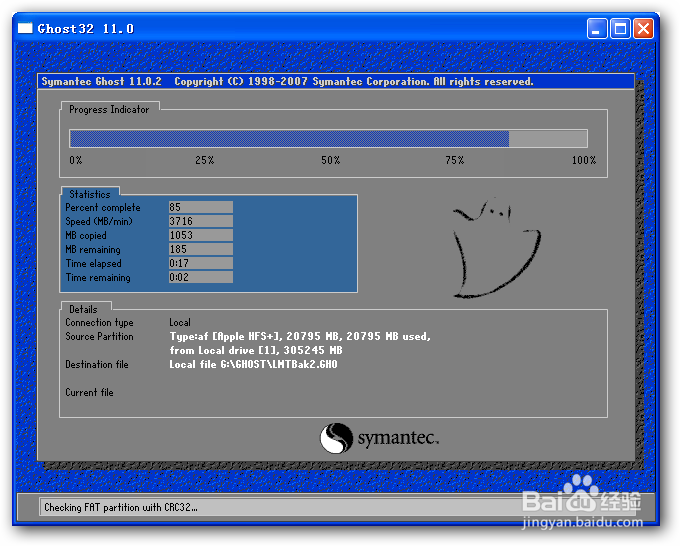This screenshot has height=546, width=680.
Task: Click the Speed value 3716
Action: click(201, 221)
